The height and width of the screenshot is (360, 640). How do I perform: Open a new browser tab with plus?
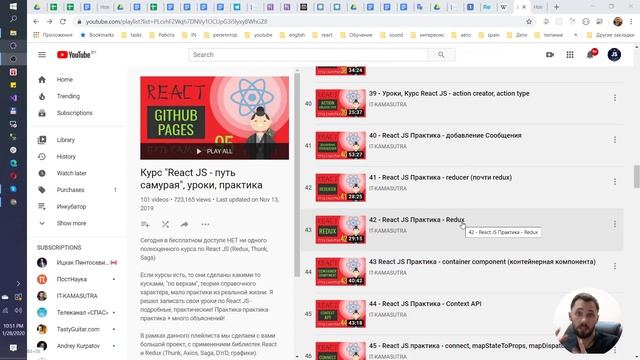[x=556, y=7]
